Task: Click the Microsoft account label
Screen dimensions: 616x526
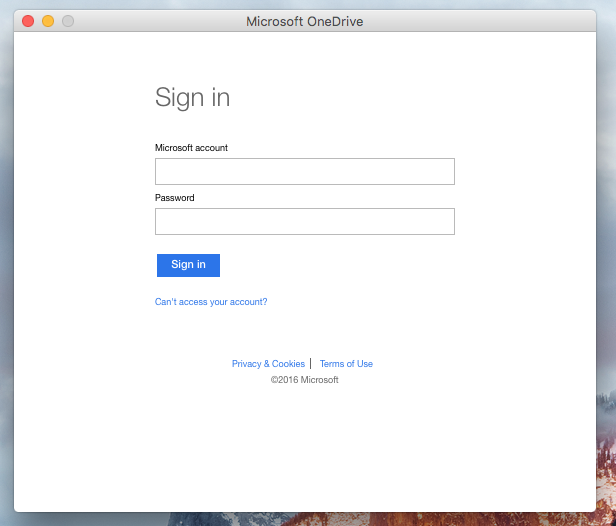Action: (x=191, y=148)
